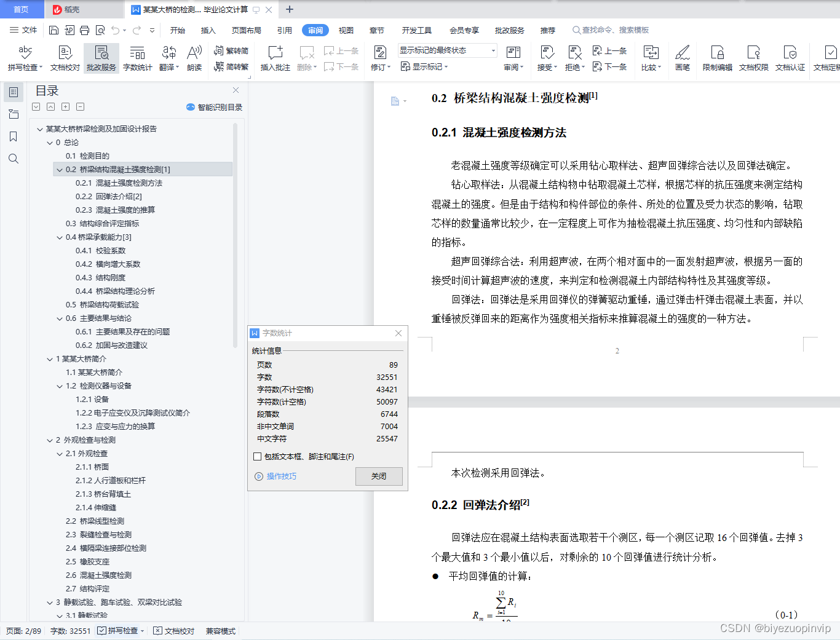Click 关闭 button in word count dialog
This screenshot has width=840, height=640.
click(x=379, y=476)
